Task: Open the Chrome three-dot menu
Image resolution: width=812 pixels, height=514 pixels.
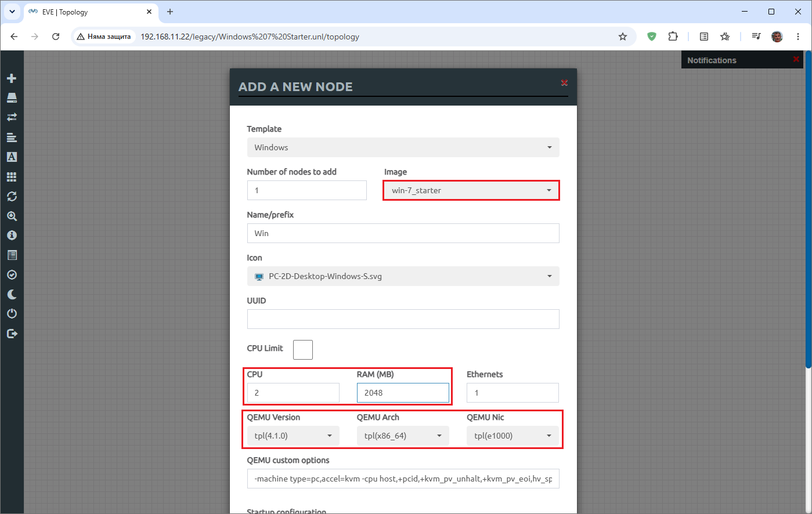Action: point(798,37)
